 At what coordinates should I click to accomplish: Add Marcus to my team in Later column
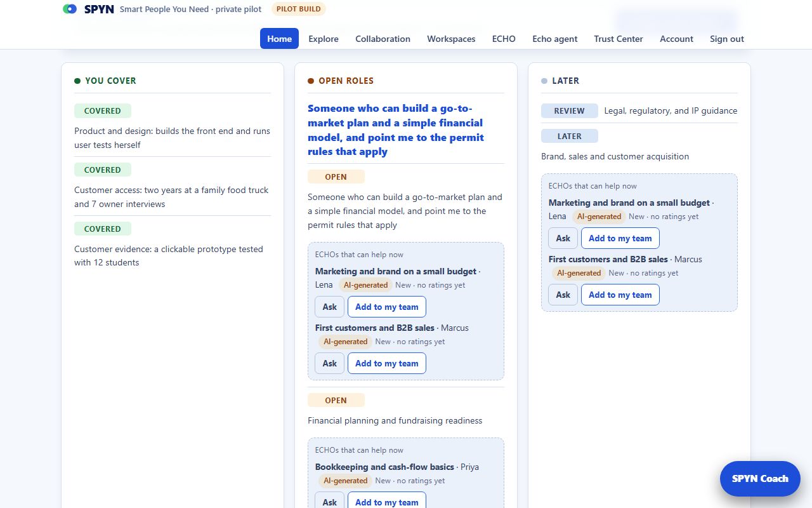click(620, 295)
